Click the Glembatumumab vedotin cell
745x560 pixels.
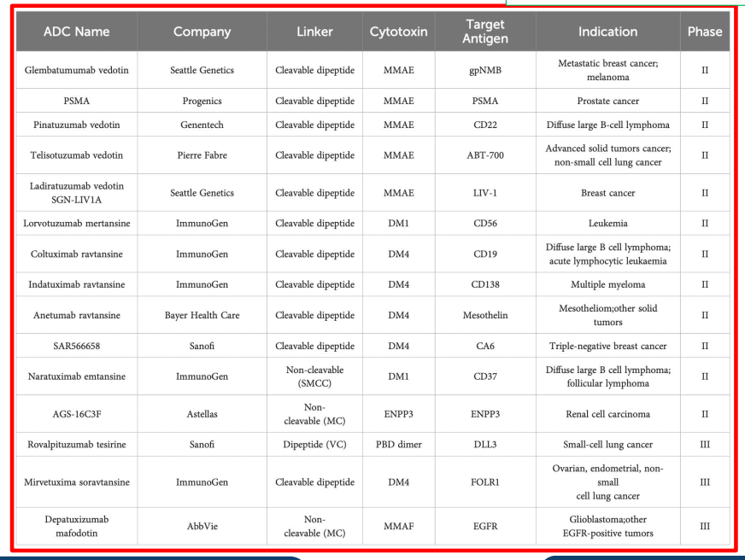coord(77,70)
